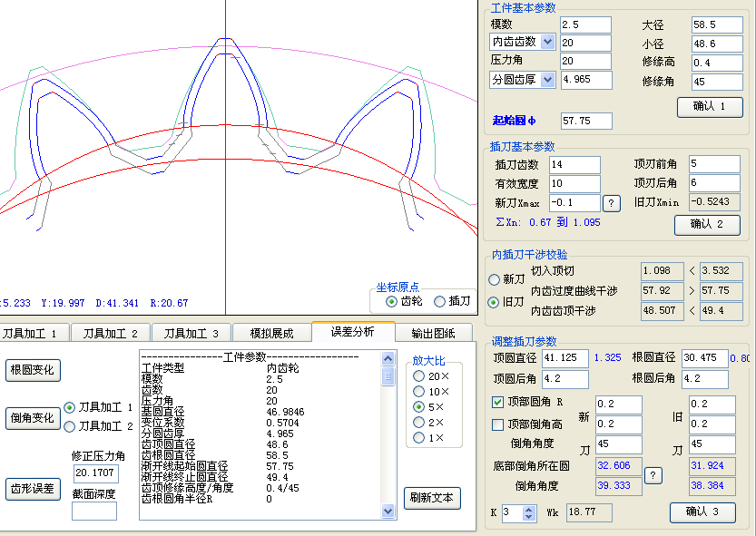The image size is (756, 536).
Task: Click the 刷新文本 button
Action: (432, 498)
